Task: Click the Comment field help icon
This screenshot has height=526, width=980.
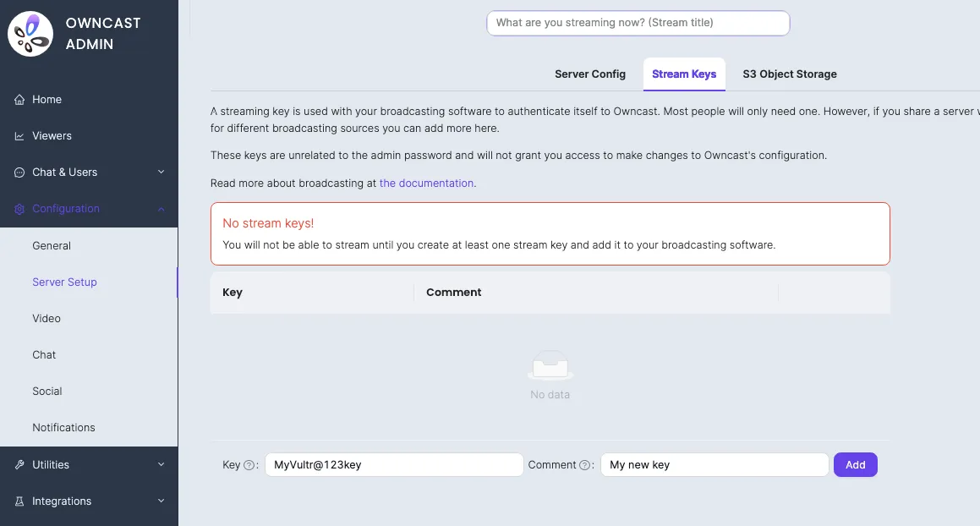Action: coord(584,465)
